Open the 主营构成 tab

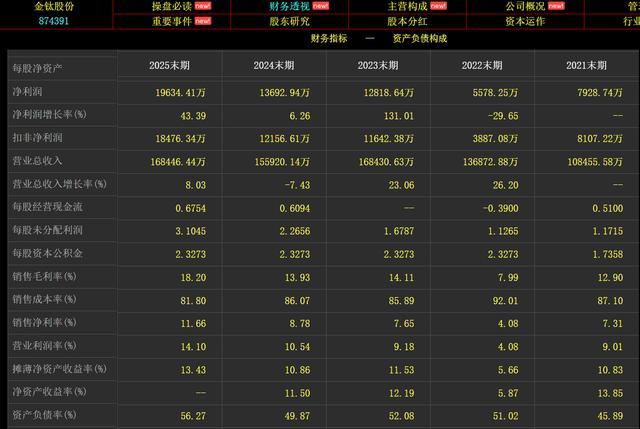tap(407, 6)
